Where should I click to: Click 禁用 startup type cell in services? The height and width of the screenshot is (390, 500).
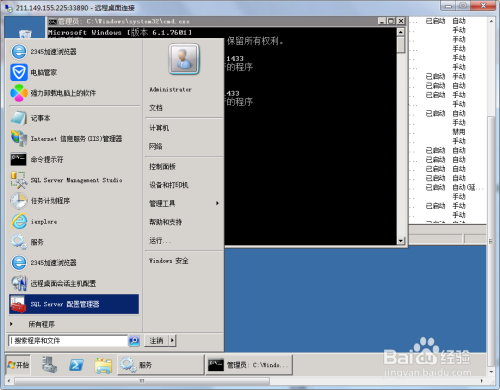point(459,132)
